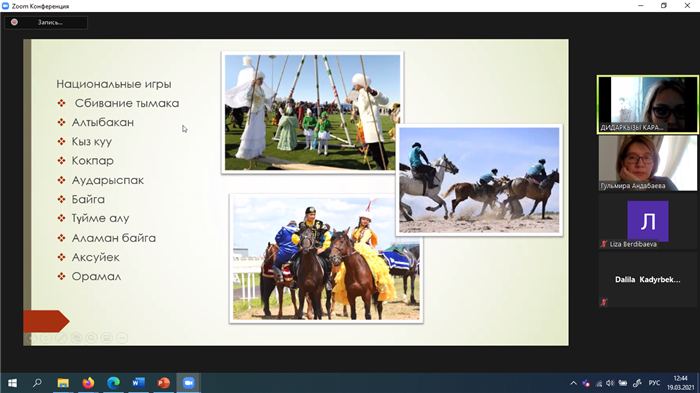Screen dimensions: 700x393
Task: Open Word from the taskbar
Action: 138,383
